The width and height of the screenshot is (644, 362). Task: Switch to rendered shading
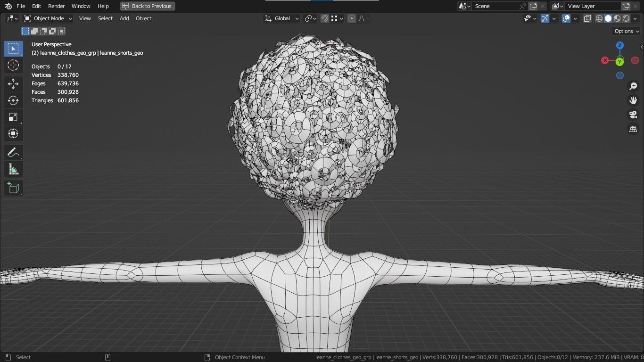[626, 18]
